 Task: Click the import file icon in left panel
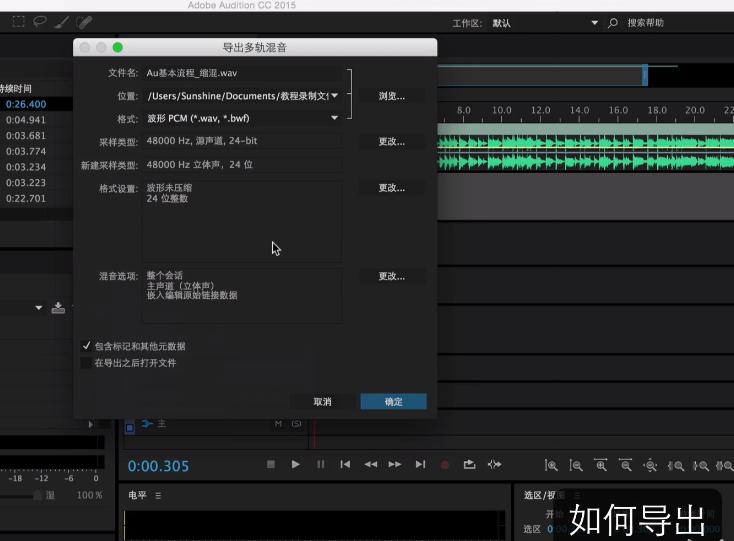pyautogui.click(x=58, y=307)
